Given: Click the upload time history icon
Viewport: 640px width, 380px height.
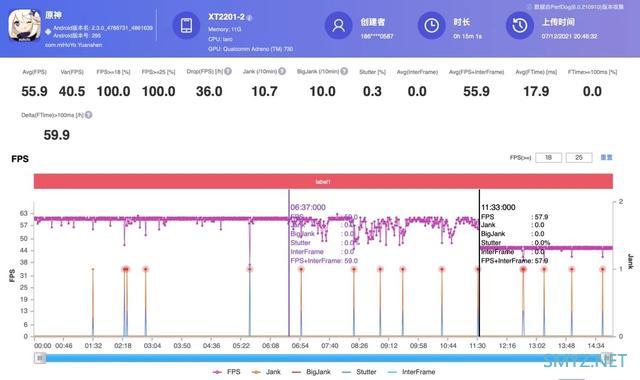Looking at the screenshot, I should click(x=520, y=25).
